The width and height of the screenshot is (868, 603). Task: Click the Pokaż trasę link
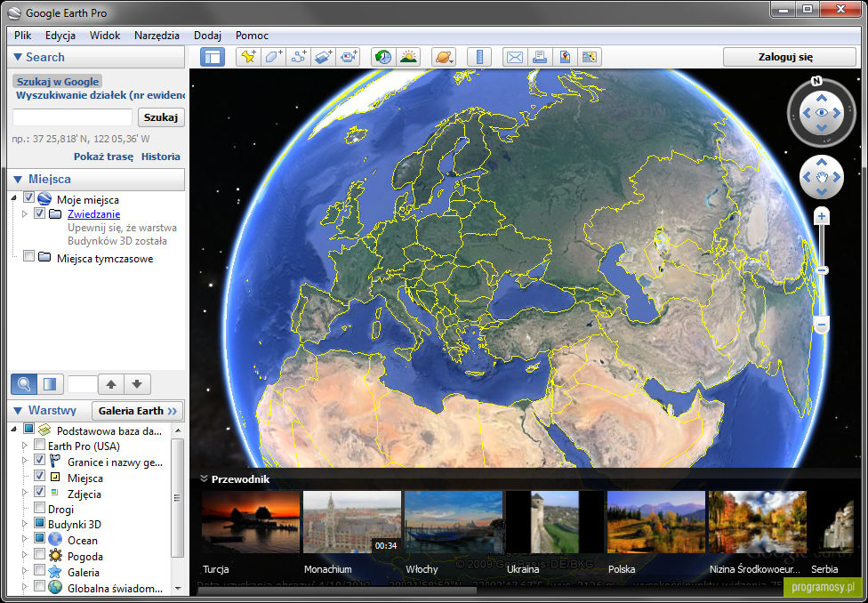103,157
